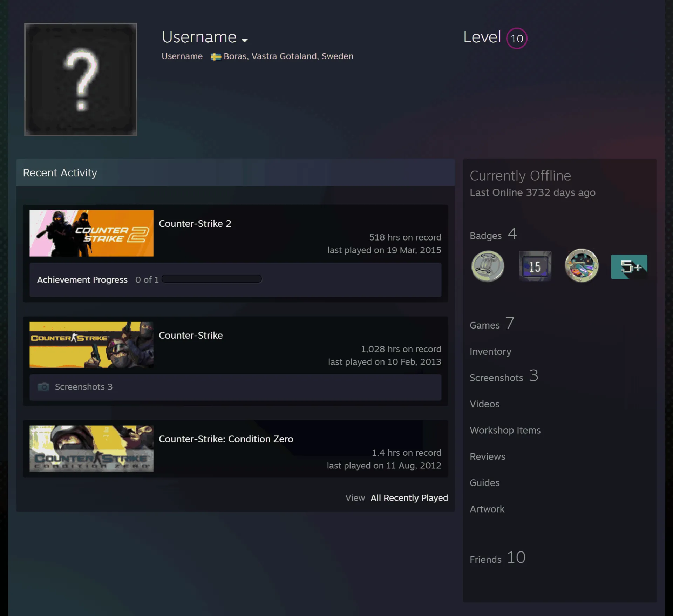This screenshot has height=616, width=673.
Task: Click the 1,028 hrs on record text
Action: (401, 349)
